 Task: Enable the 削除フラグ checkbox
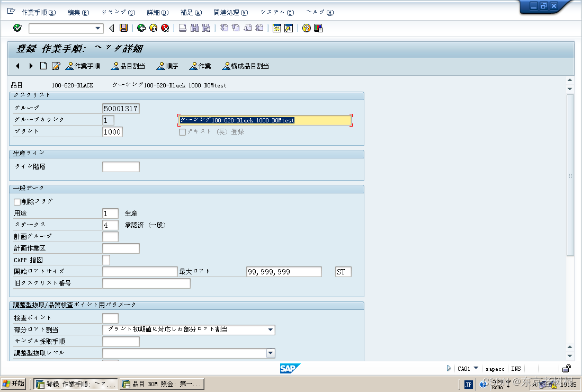click(16, 202)
